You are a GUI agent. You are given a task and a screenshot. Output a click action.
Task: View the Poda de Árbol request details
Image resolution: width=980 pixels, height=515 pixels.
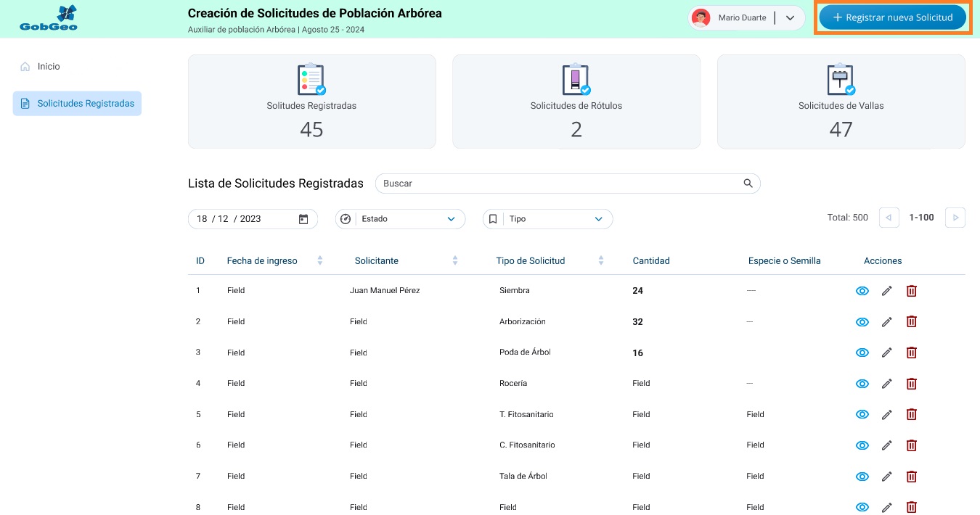click(x=862, y=353)
